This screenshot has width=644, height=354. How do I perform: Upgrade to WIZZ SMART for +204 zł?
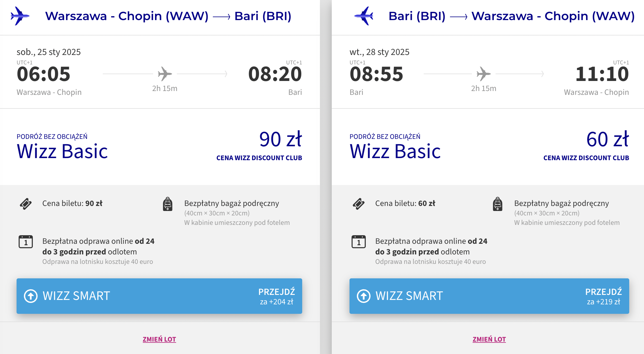[x=159, y=296]
